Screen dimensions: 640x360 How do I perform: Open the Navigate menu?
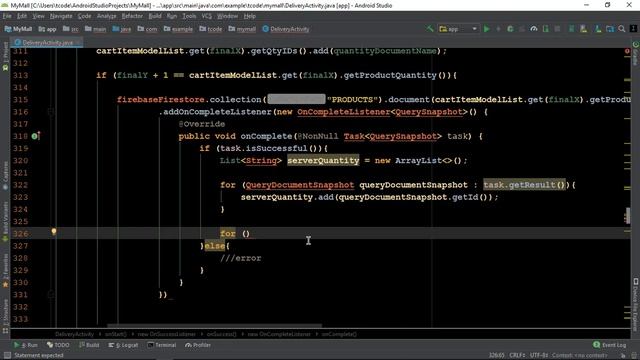tap(61, 16)
